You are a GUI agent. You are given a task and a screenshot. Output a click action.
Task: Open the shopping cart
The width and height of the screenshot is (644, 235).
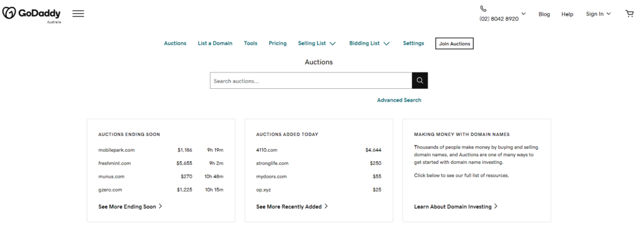[629, 14]
